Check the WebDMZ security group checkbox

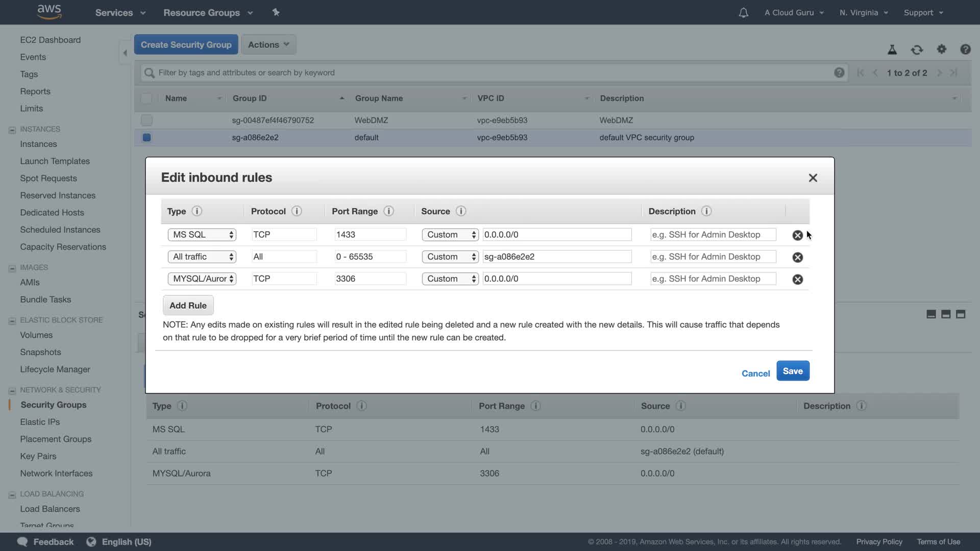146,120
